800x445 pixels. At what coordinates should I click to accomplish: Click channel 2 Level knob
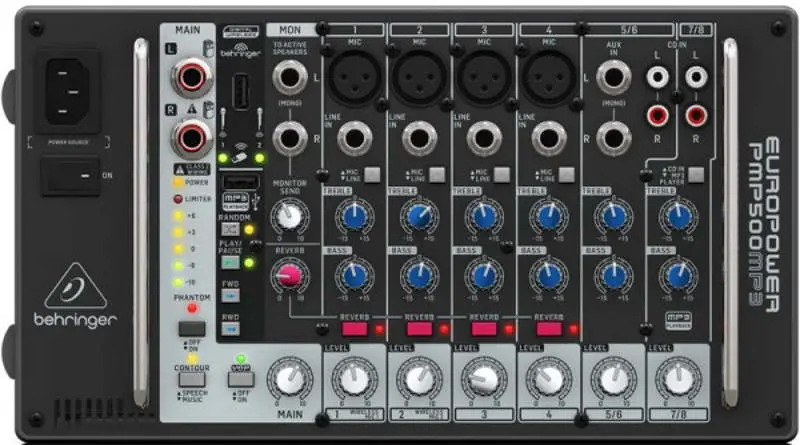[419, 380]
